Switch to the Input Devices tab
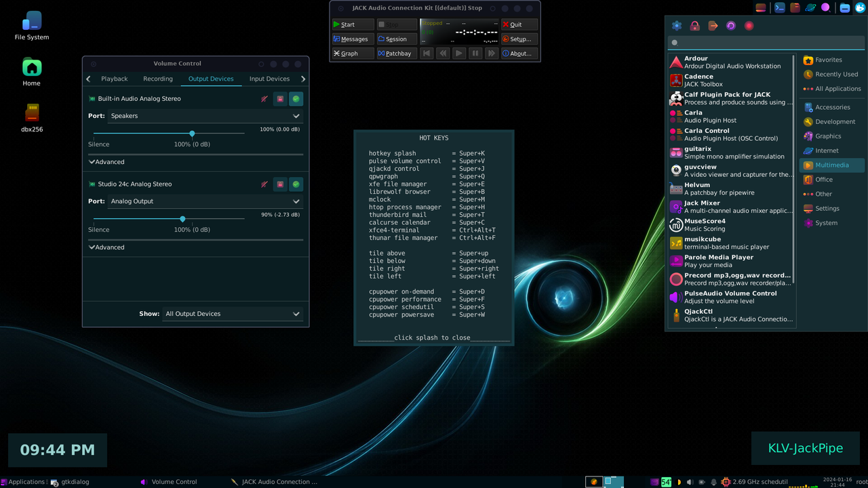This screenshot has width=868, height=488. pos(269,79)
